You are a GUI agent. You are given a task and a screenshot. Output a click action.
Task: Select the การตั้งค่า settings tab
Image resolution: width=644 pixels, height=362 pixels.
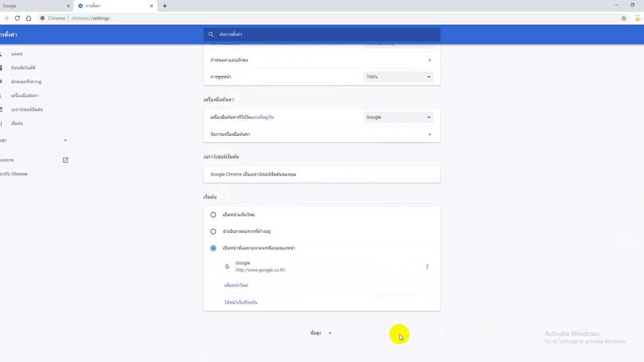(116, 6)
